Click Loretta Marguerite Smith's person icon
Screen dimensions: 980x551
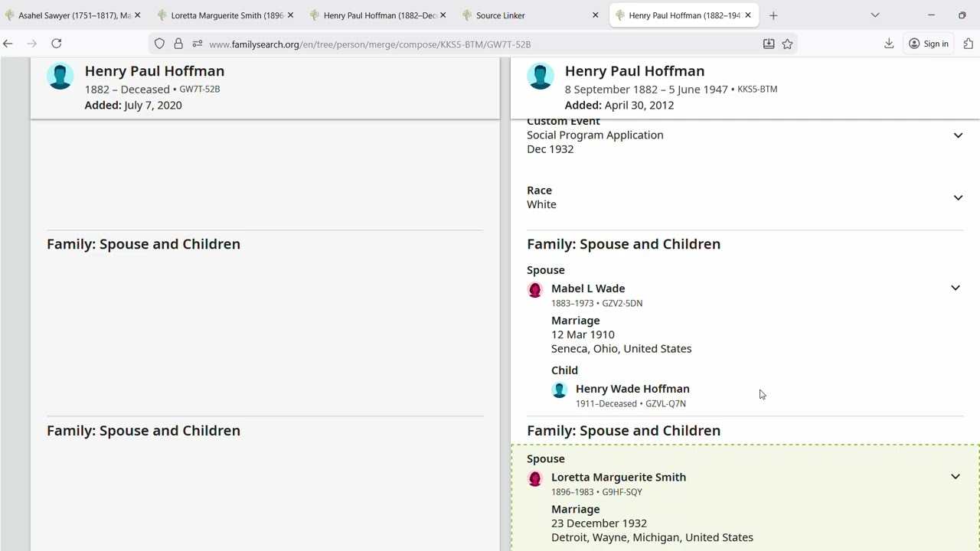[535, 479]
